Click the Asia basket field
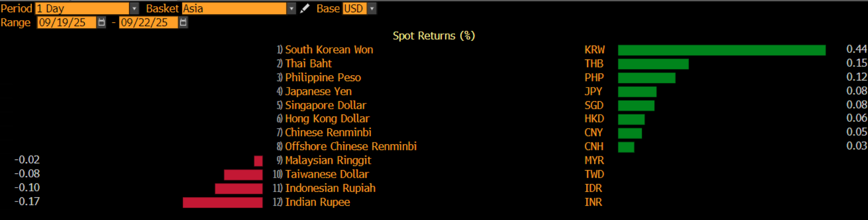868x220 pixels. [233, 8]
